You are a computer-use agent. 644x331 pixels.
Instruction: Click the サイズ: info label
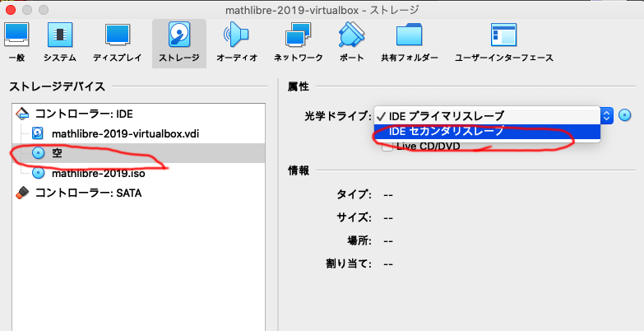point(354,217)
